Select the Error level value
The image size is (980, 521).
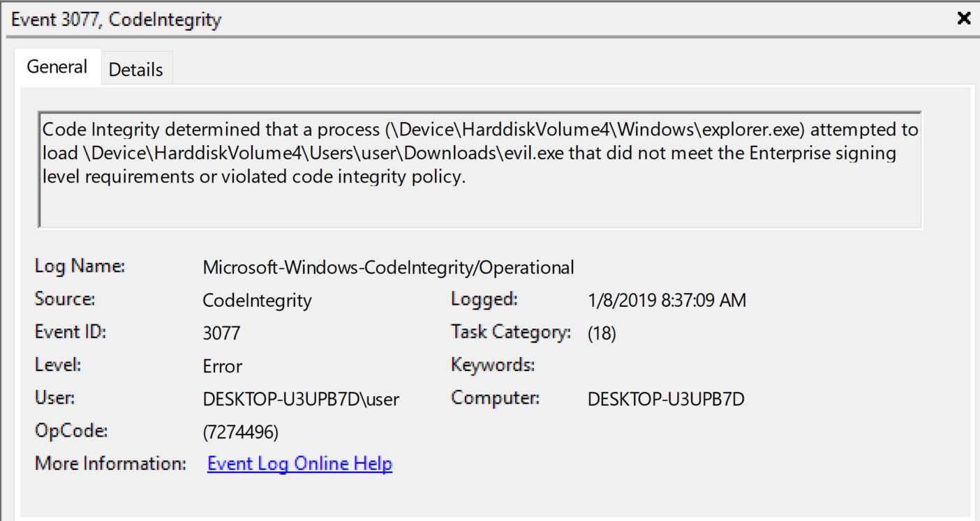(x=223, y=367)
